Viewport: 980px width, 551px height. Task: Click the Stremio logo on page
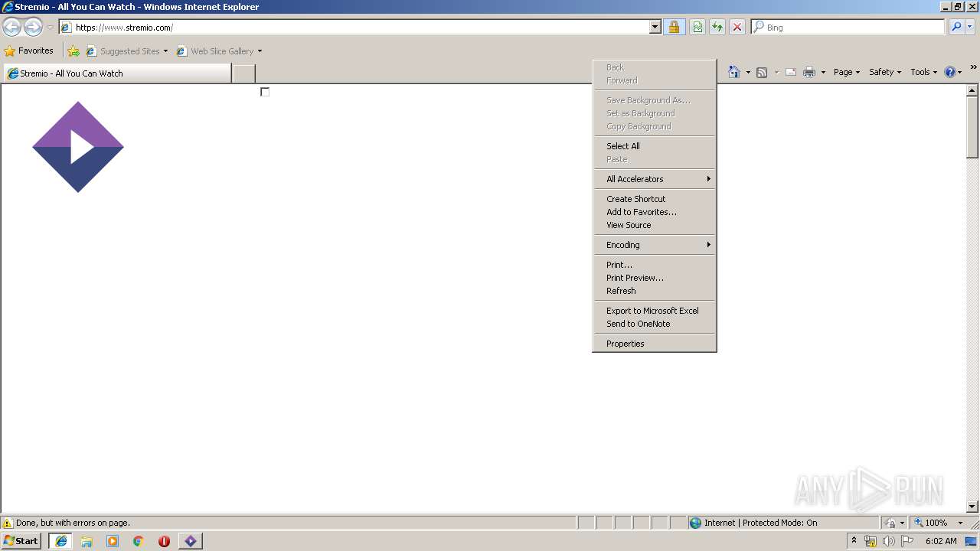[x=78, y=147]
